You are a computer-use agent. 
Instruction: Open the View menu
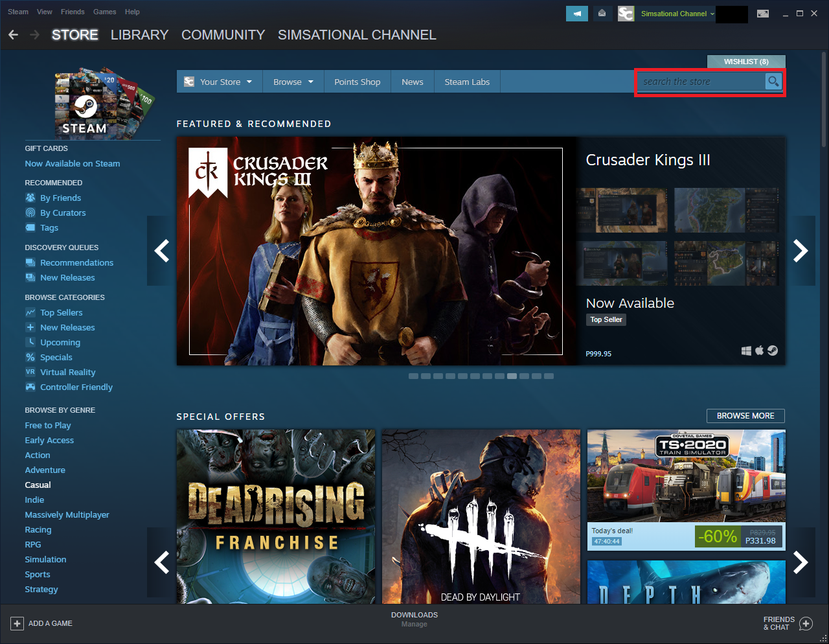click(x=45, y=12)
